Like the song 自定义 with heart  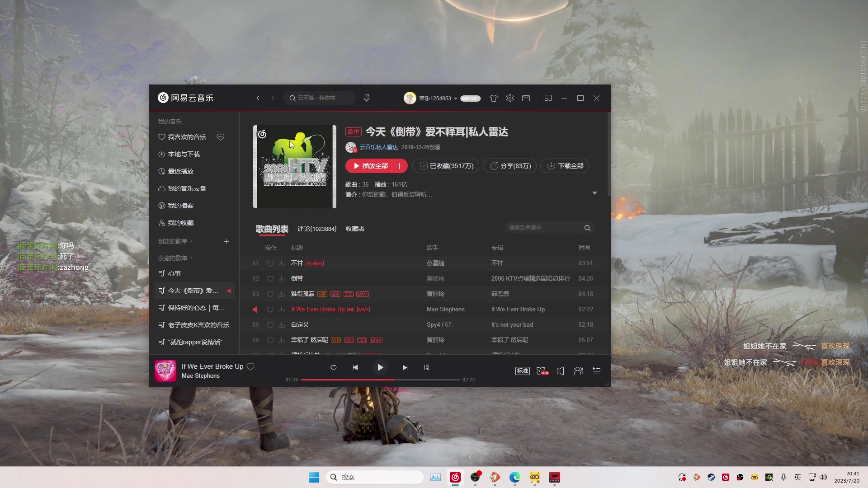point(270,325)
